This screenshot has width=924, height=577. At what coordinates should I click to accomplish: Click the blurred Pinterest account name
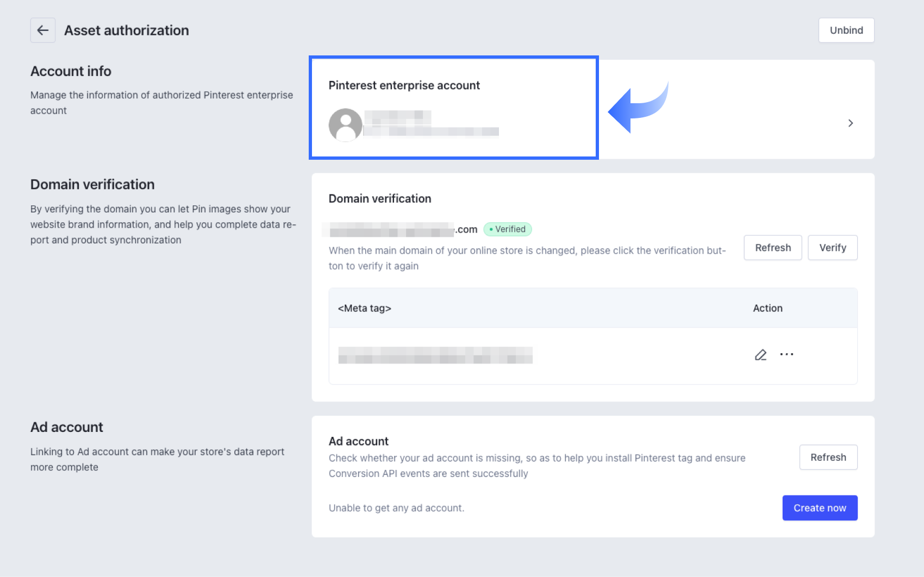430,124
